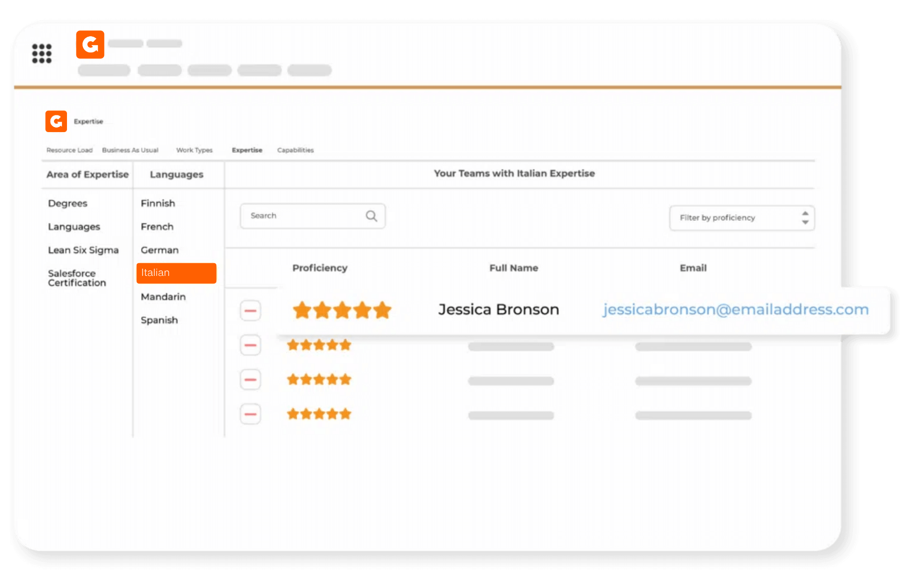Open the app launcher grid icon
Viewport: 905px width, 588px height.
click(42, 53)
